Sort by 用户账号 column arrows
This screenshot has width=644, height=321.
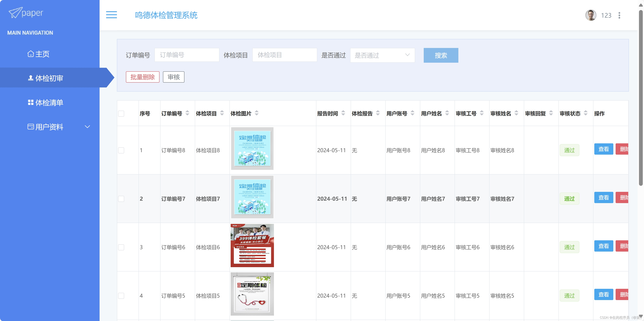coord(412,113)
